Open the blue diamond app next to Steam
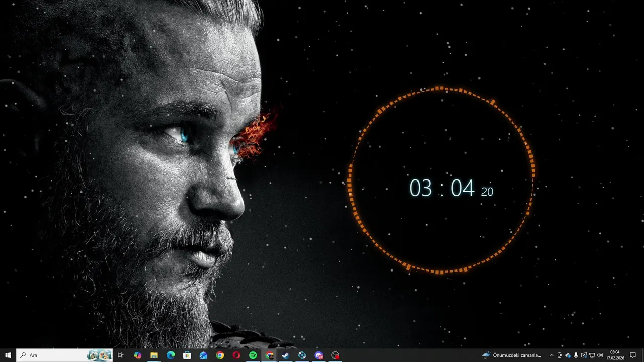This screenshot has height=362, width=644. pos(302,355)
